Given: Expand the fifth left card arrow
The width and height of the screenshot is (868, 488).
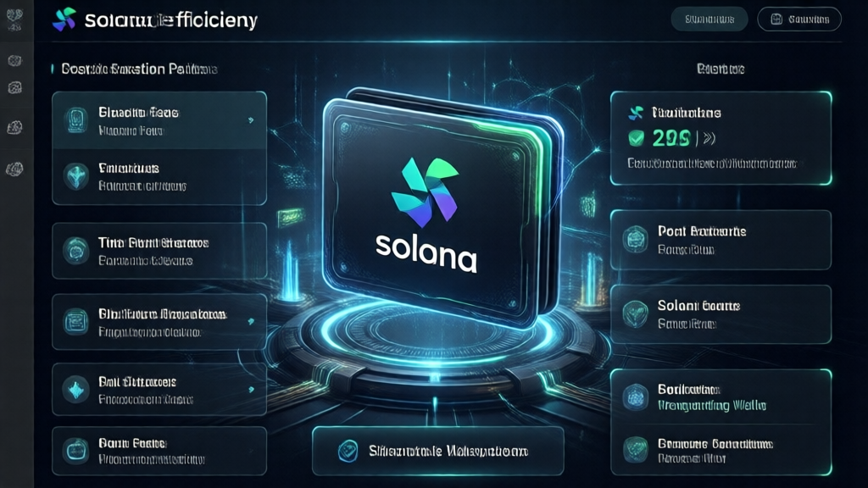Looking at the screenshot, I should click(x=251, y=390).
